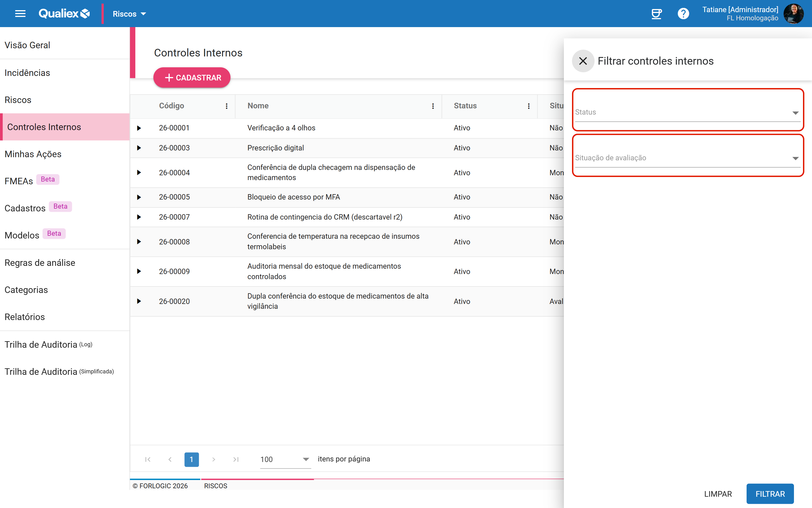Expand row 26-00001 details
Viewport: 812px width, 508px height.
click(139, 128)
